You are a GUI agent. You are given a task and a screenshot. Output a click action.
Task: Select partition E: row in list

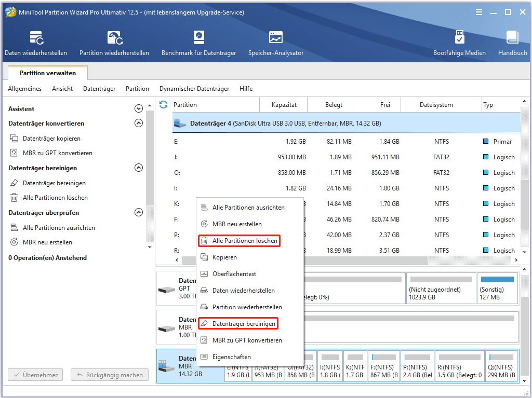tap(347, 141)
